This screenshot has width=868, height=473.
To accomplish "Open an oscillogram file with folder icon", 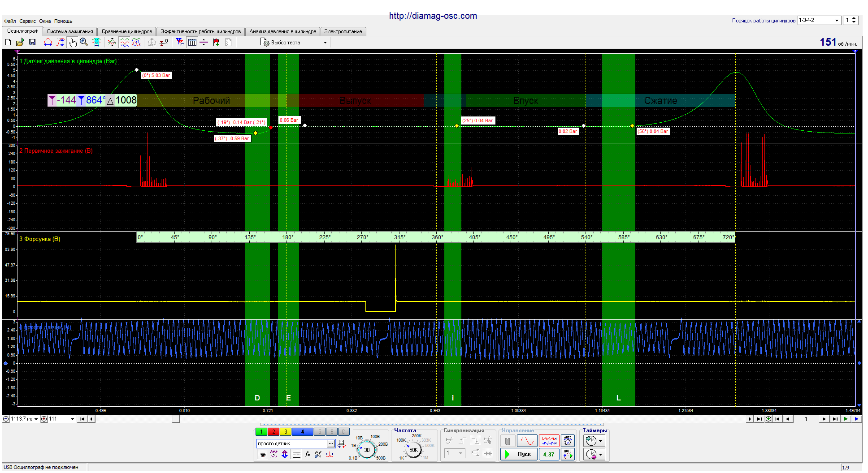I will tap(20, 42).
